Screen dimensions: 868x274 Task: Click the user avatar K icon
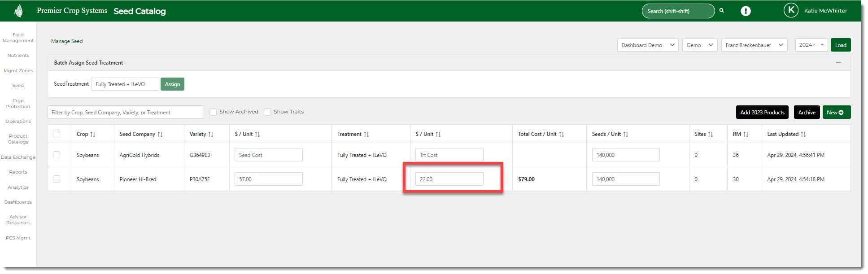click(x=791, y=10)
